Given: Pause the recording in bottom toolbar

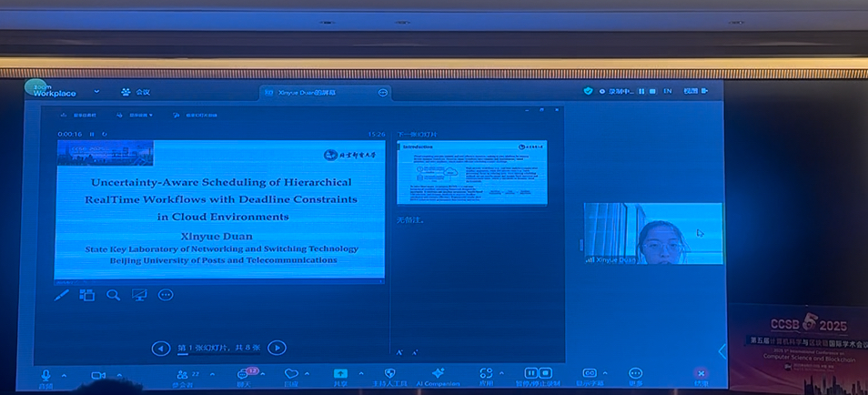Looking at the screenshot, I should 530,373.
